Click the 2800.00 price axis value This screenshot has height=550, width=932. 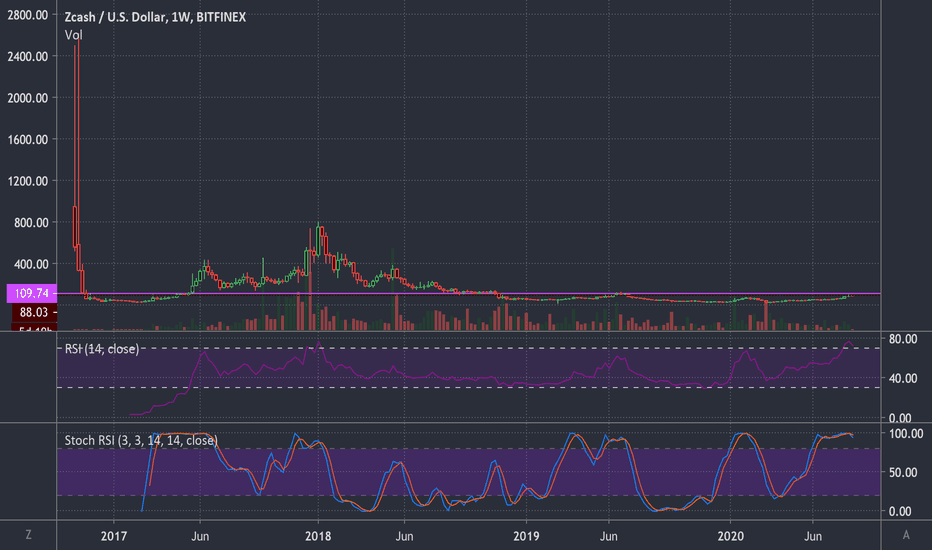coord(27,15)
